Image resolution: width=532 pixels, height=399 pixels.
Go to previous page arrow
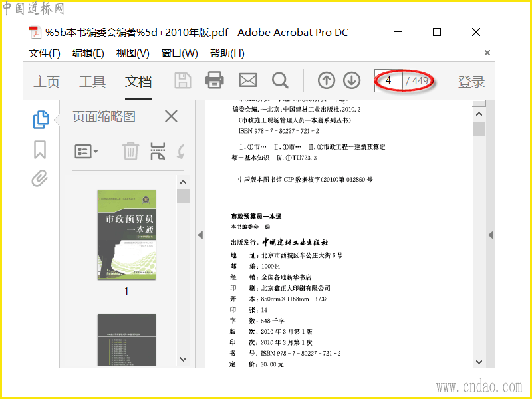pyautogui.click(x=327, y=80)
